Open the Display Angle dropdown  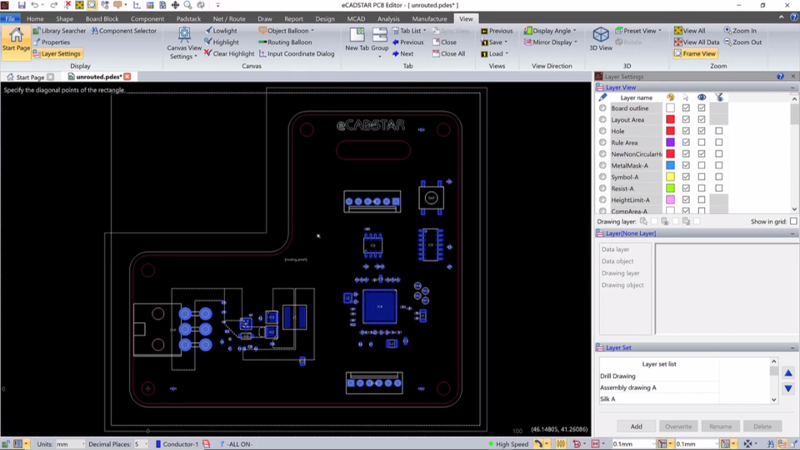pos(551,31)
